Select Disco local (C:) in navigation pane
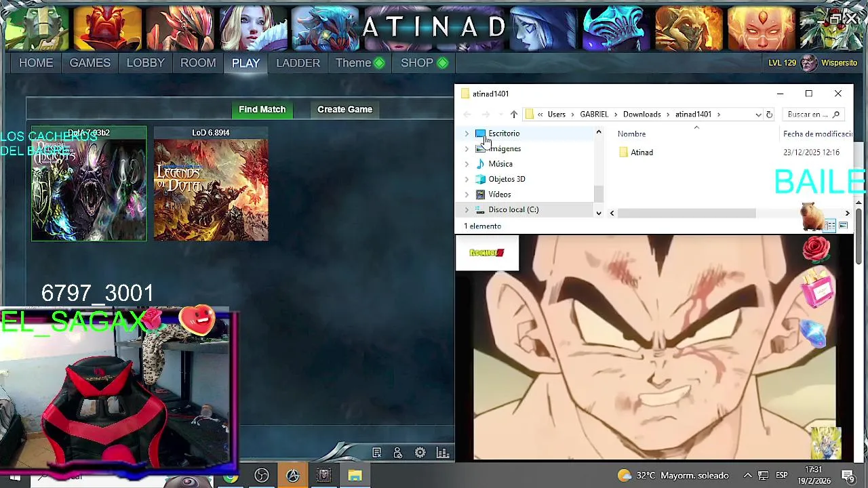This screenshot has width=868, height=488. click(x=513, y=209)
